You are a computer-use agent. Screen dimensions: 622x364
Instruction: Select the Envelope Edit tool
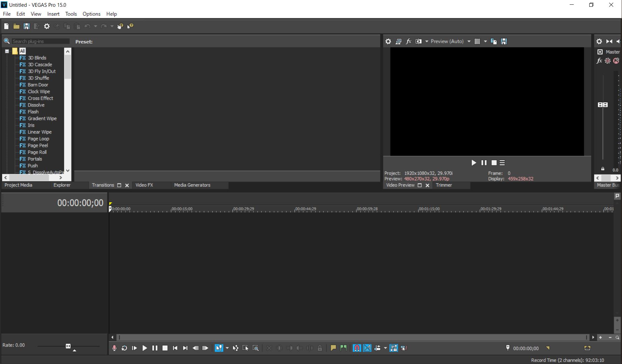[235, 348]
